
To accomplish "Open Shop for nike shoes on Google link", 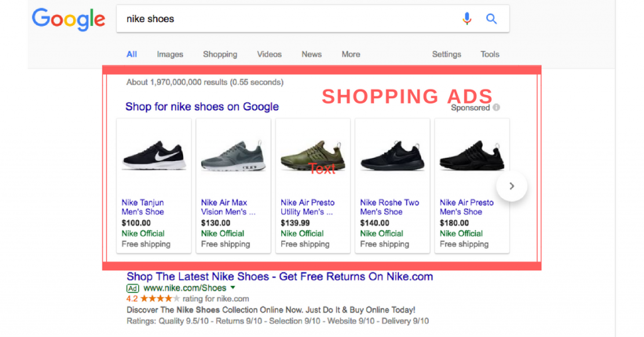I will point(202,107).
